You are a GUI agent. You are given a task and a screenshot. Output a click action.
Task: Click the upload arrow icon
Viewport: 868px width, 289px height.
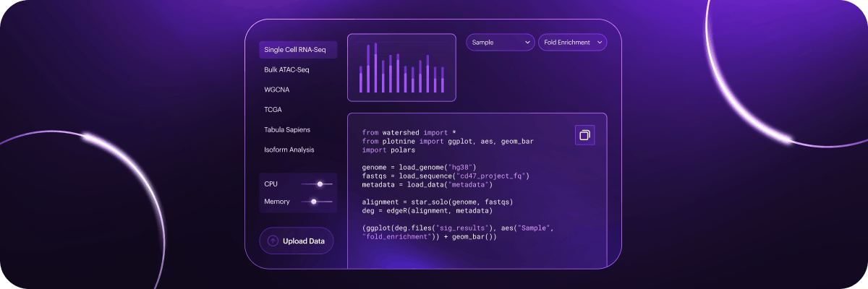tap(273, 241)
